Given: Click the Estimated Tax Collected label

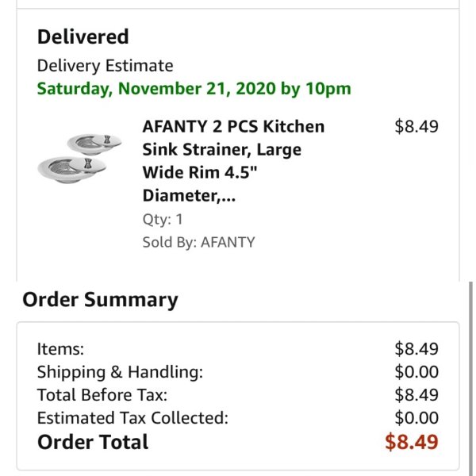Looking at the screenshot, I should pyautogui.click(x=132, y=418).
